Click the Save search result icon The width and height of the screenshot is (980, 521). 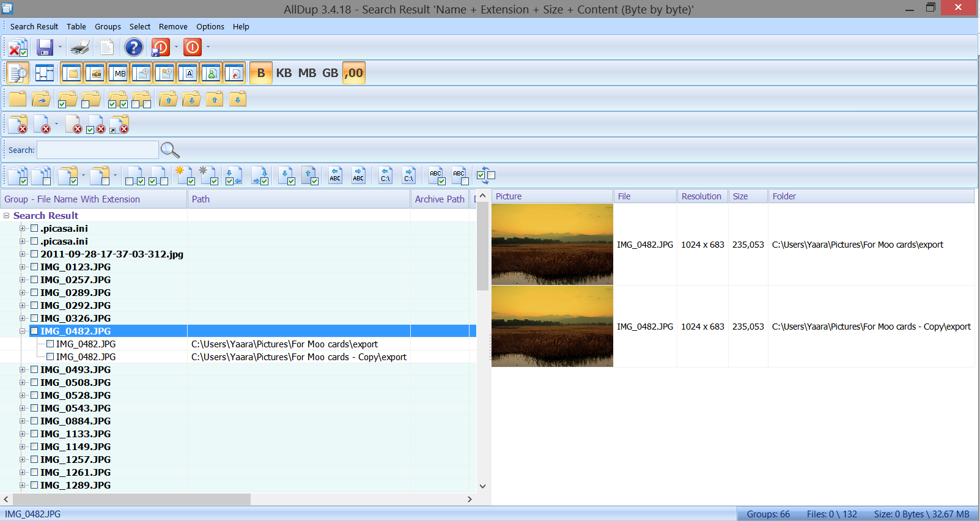[45, 47]
